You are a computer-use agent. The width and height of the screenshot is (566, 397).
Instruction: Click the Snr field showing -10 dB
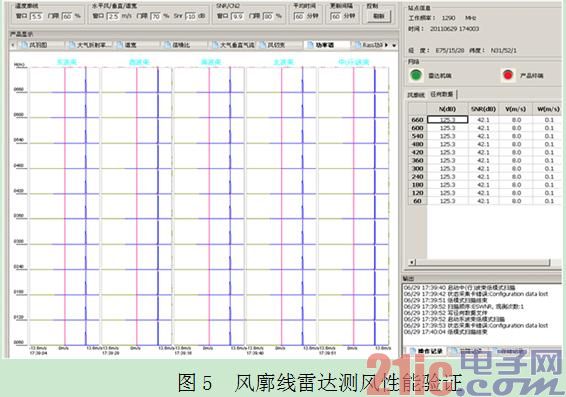click(191, 16)
